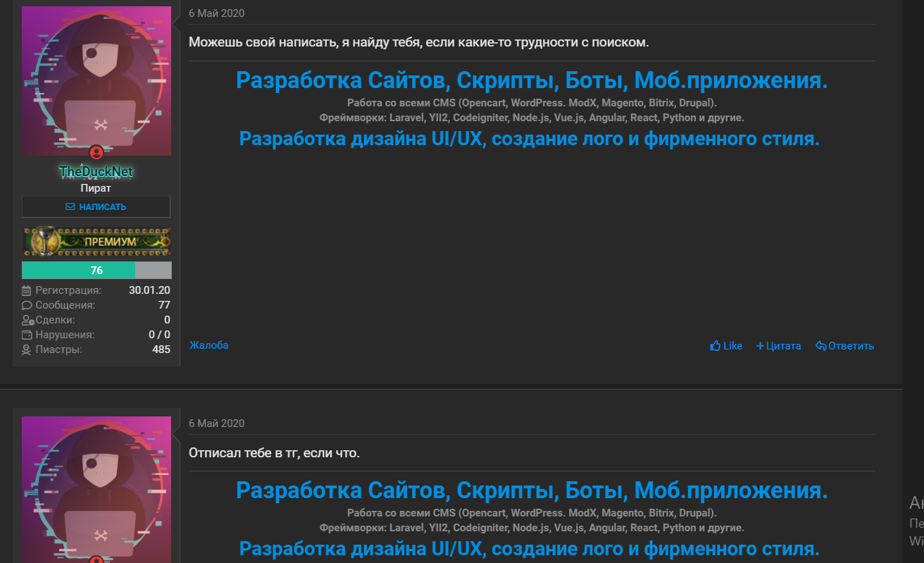Click the calendar icon next to Регистрация
924x563 pixels.
click(x=27, y=290)
